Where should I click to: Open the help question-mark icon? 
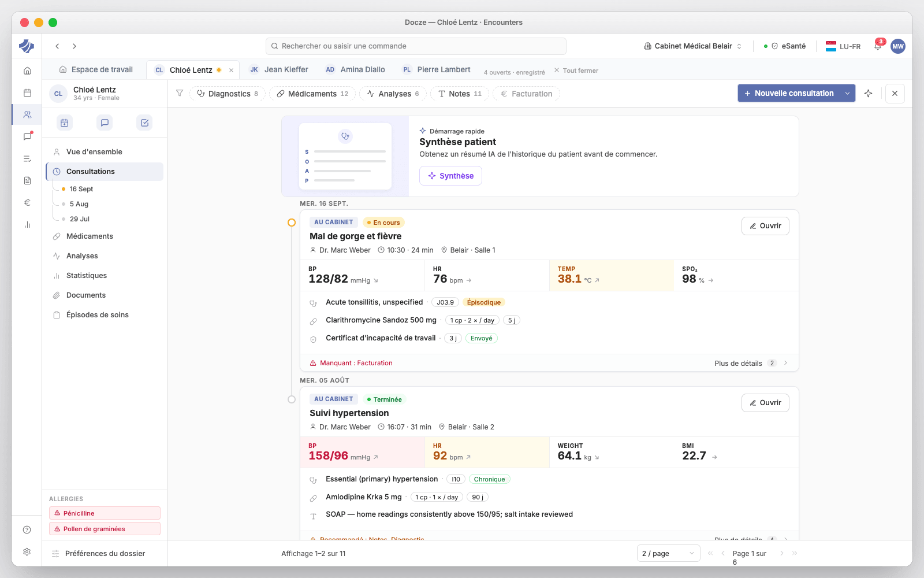[x=27, y=529]
